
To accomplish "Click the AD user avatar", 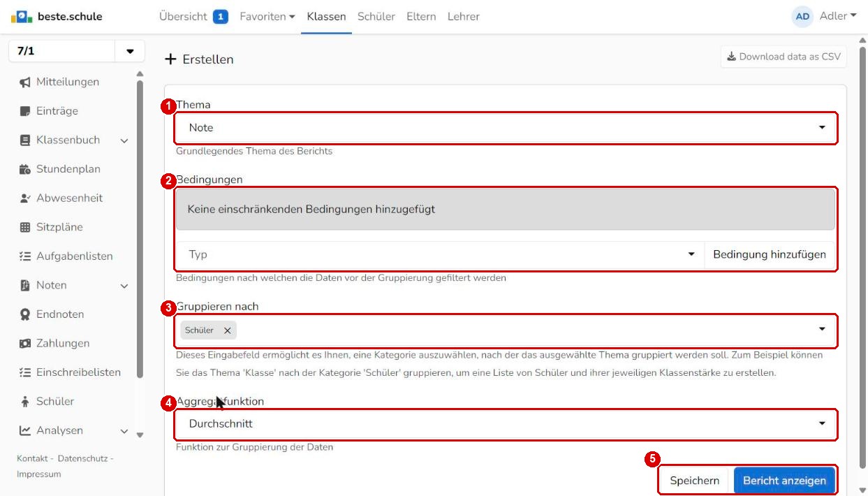I will click(802, 17).
